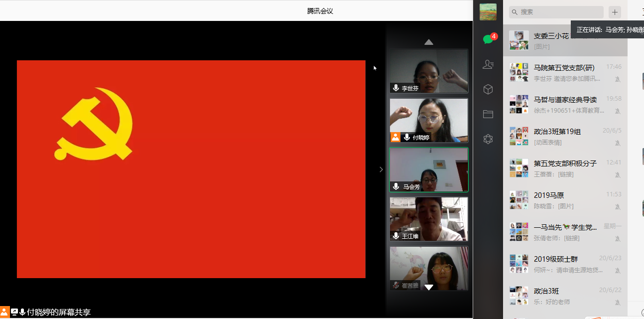The image size is (644, 319).
Task: Click the muted bell on 政治3班第19组 chat
Action: (x=618, y=143)
